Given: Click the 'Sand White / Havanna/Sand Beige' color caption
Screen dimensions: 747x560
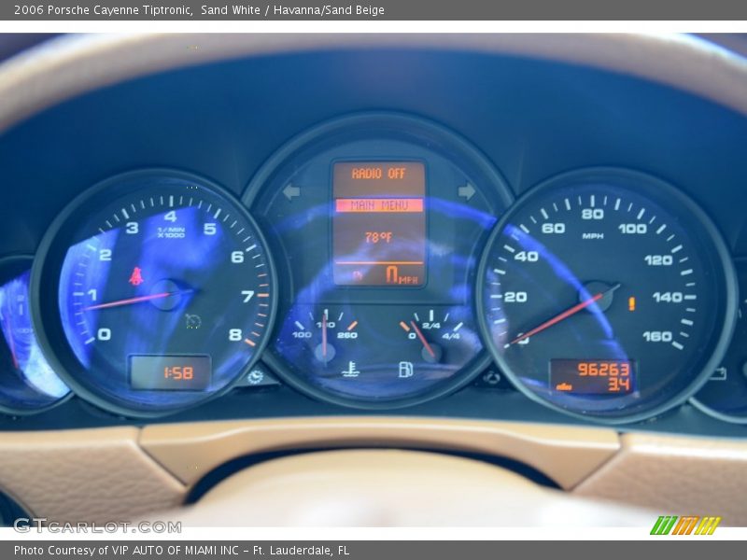Looking at the screenshot, I should click(292, 10).
